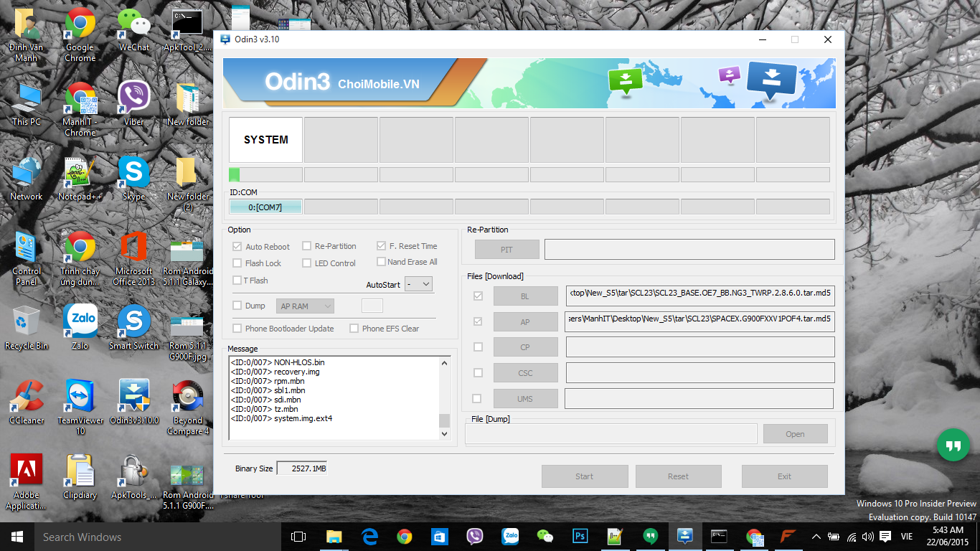Click the BL file path field
The image size is (980, 551).
click(700, 296)
